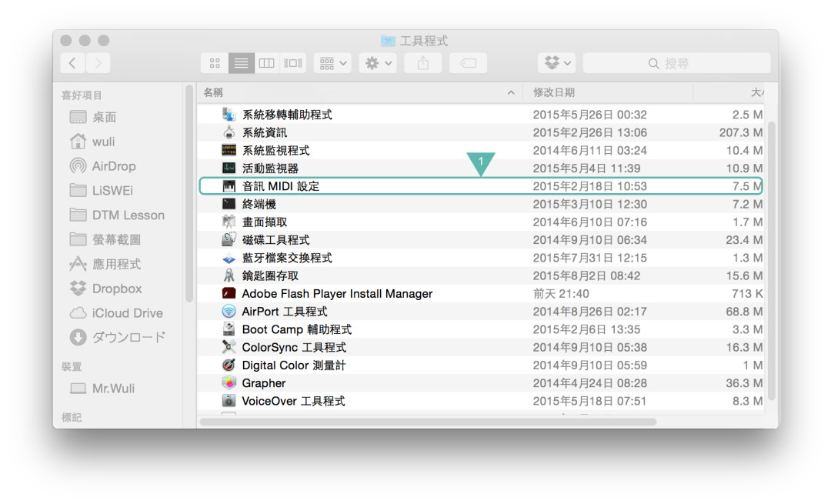Sort files by clicking the 名稱 column header
831x504 pixels.
click(x=212, y=92)
